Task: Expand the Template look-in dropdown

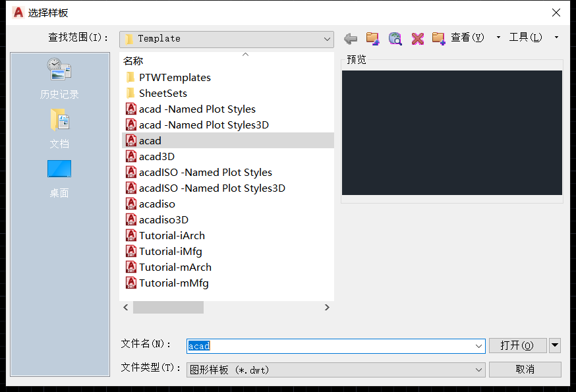Action: [x=328, y=39]
